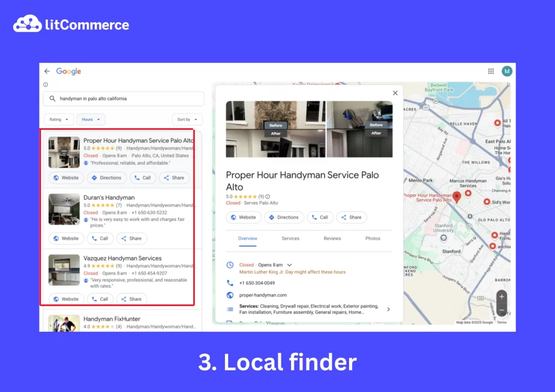
Task: Click the globe icon beside proper-handyman.com
Action: tap(230, 295)
